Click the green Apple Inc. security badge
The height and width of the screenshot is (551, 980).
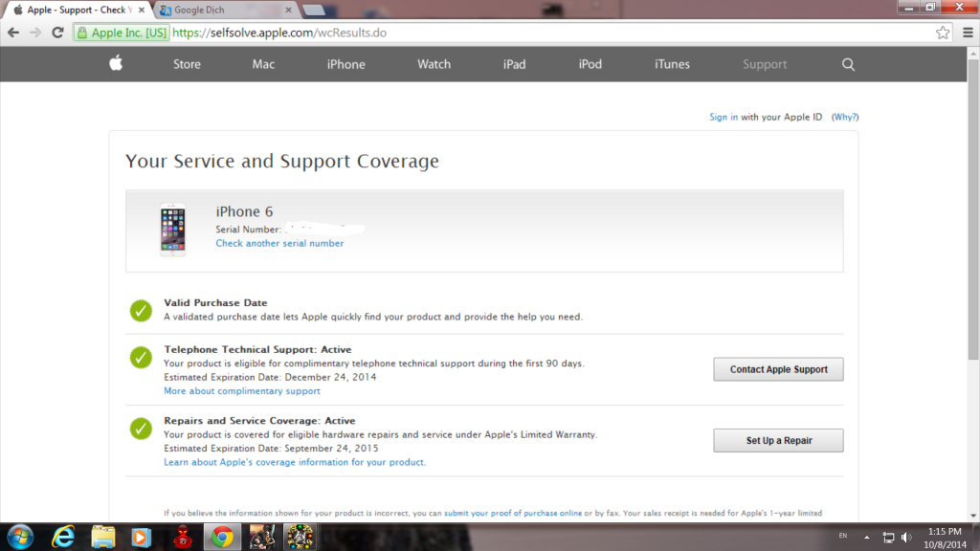(122, 33)
